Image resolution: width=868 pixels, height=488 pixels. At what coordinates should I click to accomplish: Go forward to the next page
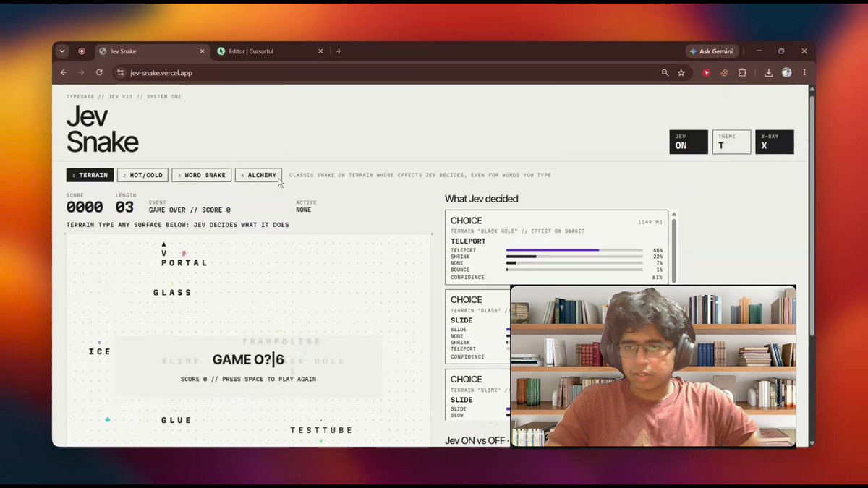point(81,73)
